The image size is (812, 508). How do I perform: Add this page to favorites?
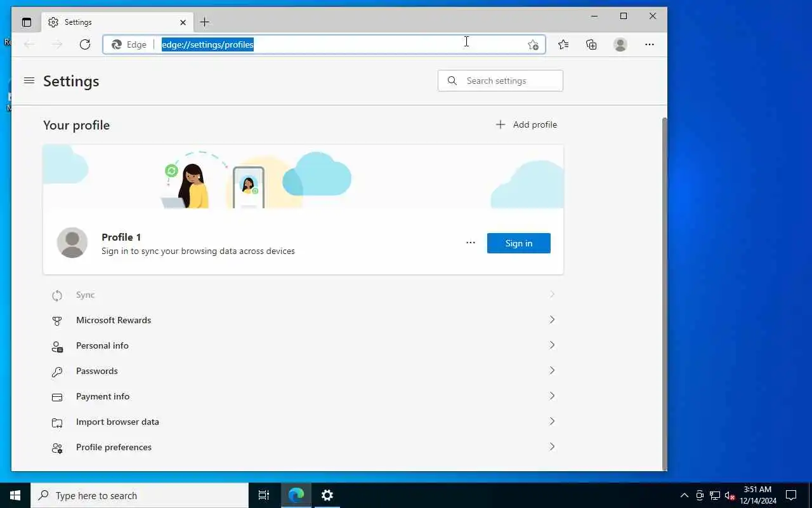pos(533,44)
